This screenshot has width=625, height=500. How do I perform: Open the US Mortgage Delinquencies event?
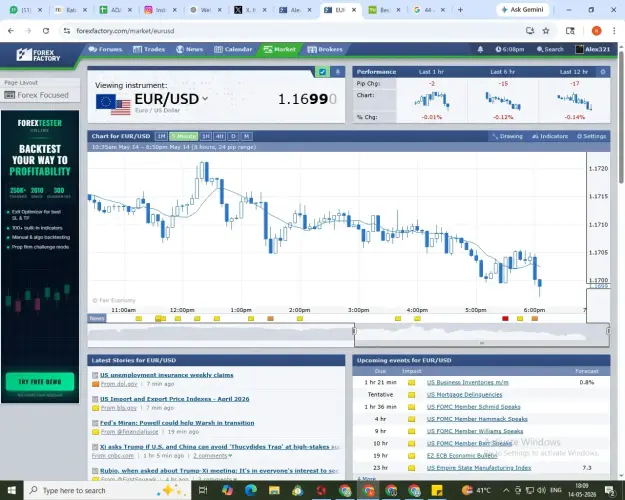[x=464, y=394]
